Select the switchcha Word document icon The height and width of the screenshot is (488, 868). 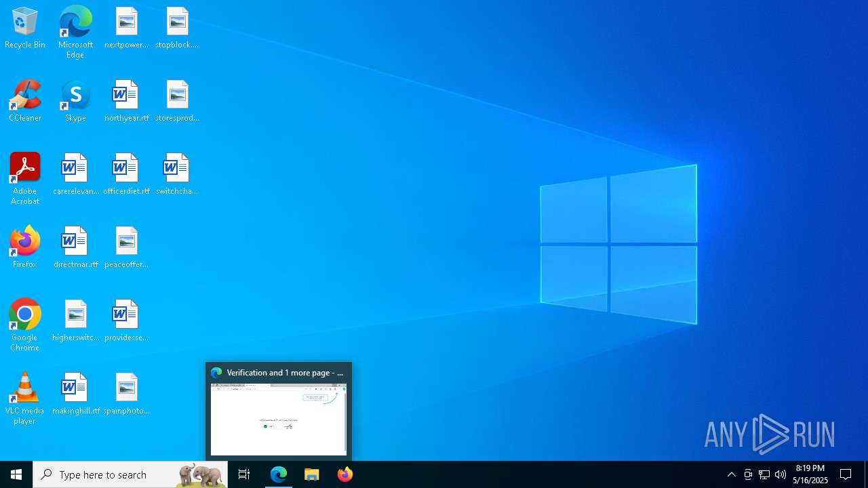point(177,175)
